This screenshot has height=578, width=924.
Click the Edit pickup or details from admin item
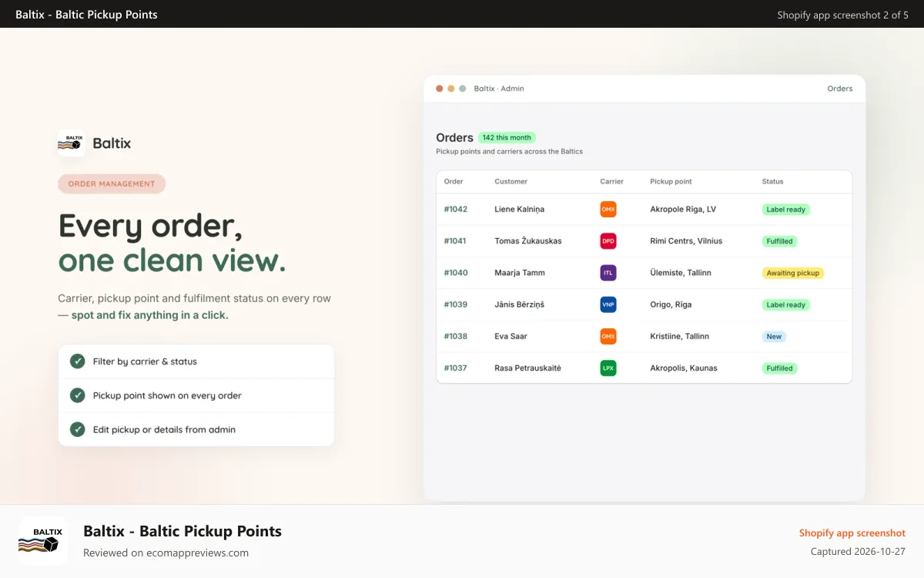(196, 429)
